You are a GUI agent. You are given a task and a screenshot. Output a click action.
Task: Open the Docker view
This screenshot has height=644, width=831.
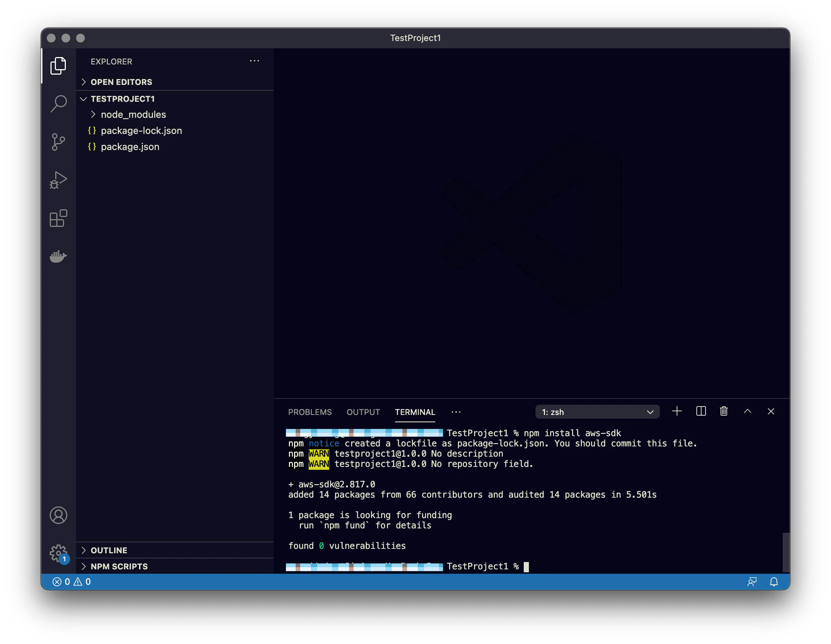58,256
